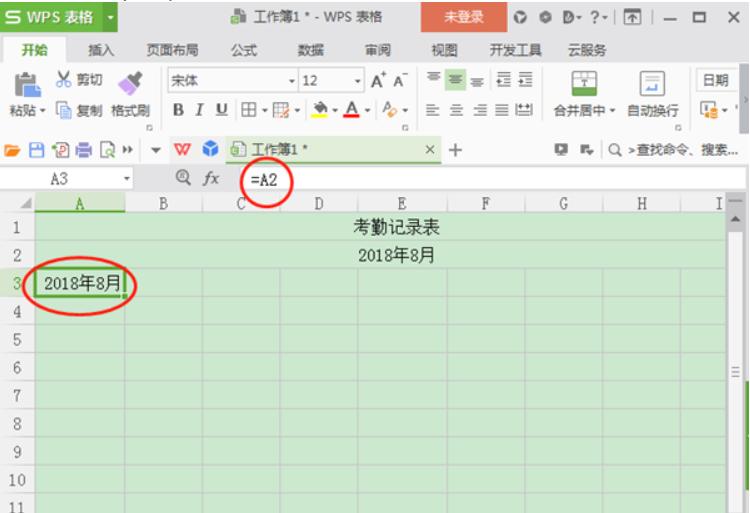
Task: Click the fill color bucket icon
Action: pyautogui.click(x=320, y=110)
